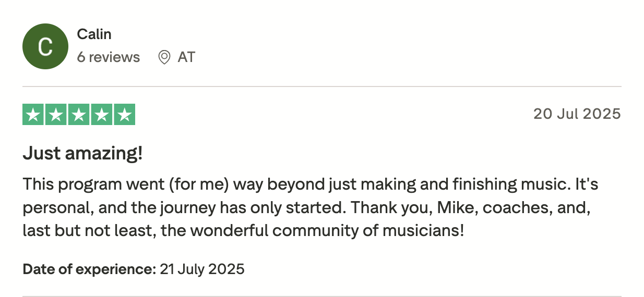This screenshot has height=297, width=644.
Task: Open reviewer Calin's profile name
Action: [94, 34]
